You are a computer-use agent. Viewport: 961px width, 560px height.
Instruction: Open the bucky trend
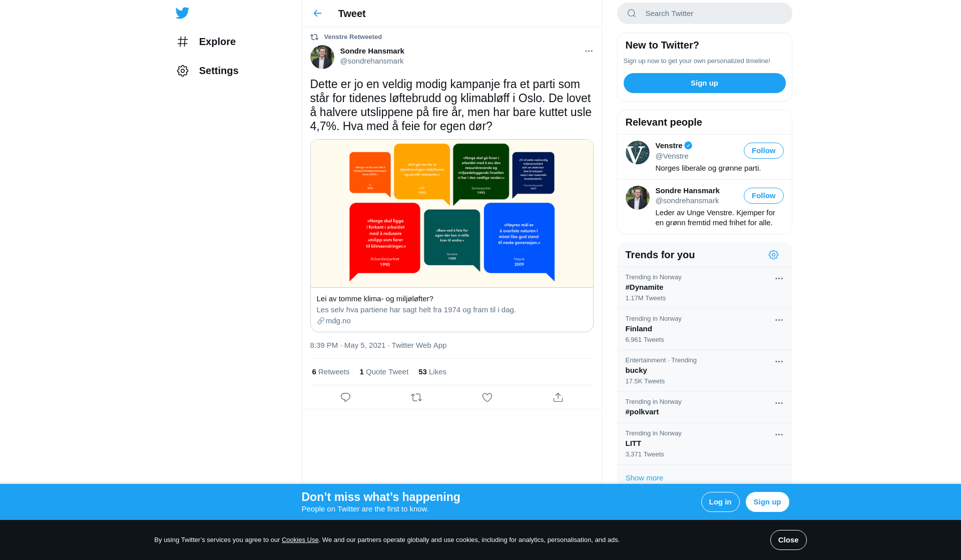[x=704, y=371]
